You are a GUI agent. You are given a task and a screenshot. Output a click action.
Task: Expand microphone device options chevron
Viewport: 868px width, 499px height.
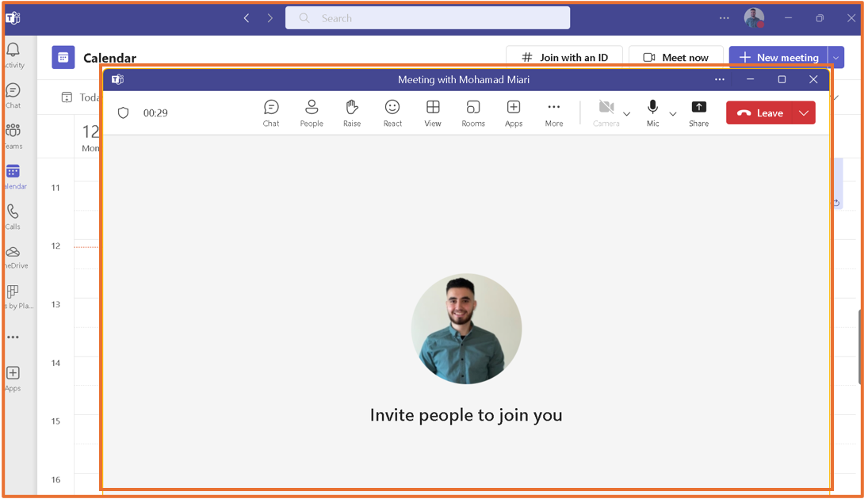[x=673, y=114]
